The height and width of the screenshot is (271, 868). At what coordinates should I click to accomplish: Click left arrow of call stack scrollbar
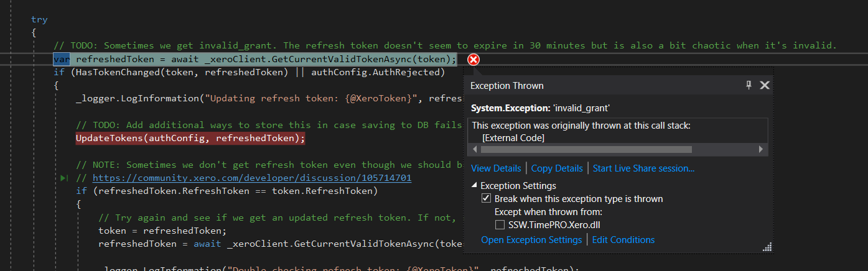(x=476, y=150)
